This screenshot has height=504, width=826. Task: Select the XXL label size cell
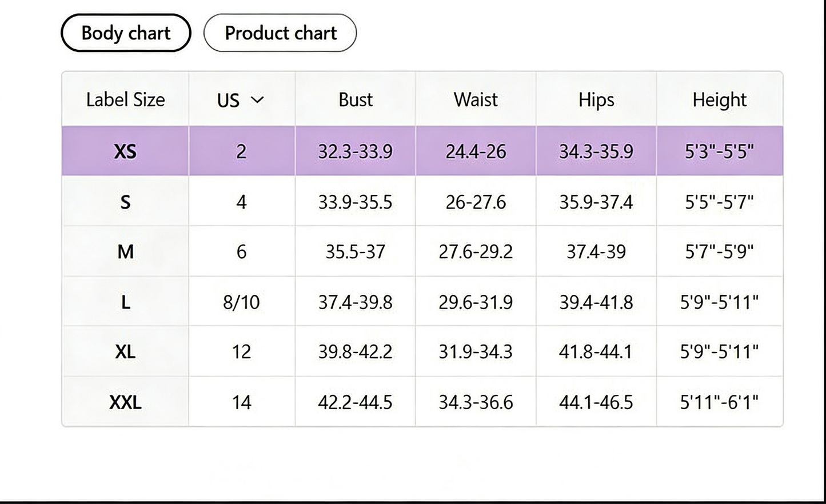[x=125, y=402]
